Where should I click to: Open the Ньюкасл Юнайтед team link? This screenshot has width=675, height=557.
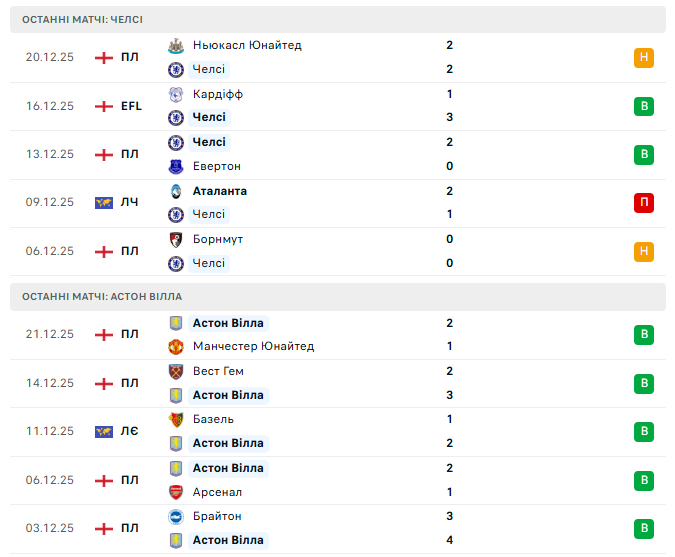(x=247, y=45)
